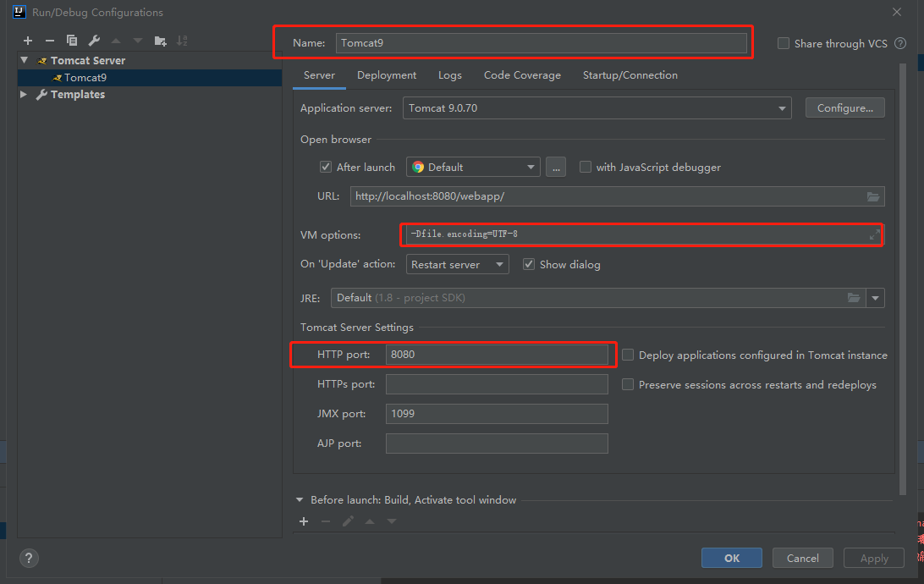Open the Startup/Connection tab

pyautogui.click(x=630, y=75)
